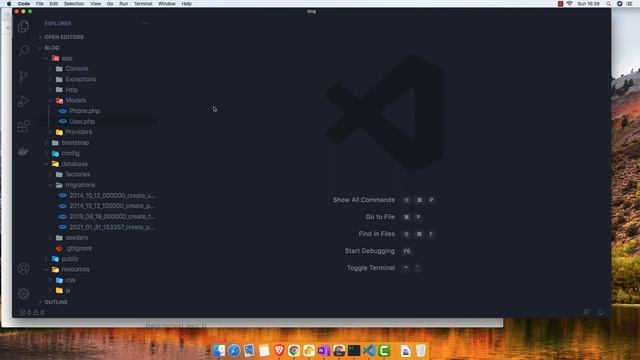Open the Apple menu
This screenshot has width=640, height=360.
9,4
